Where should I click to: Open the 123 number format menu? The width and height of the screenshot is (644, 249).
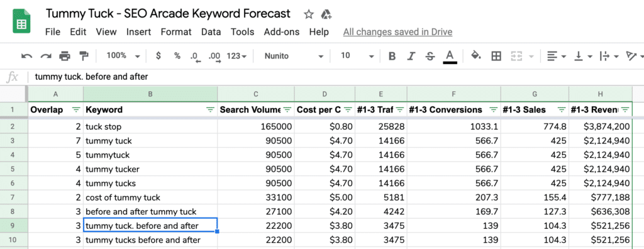[236, 56]
